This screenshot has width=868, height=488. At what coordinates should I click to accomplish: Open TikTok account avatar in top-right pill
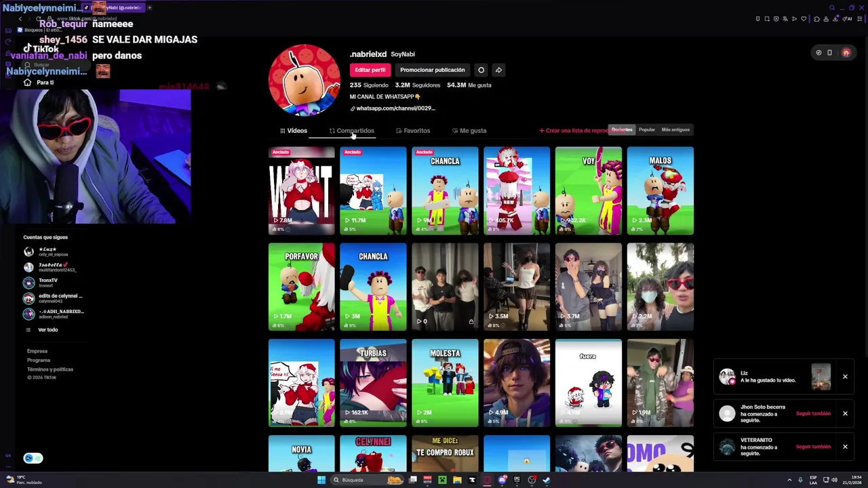pos(846,52)
